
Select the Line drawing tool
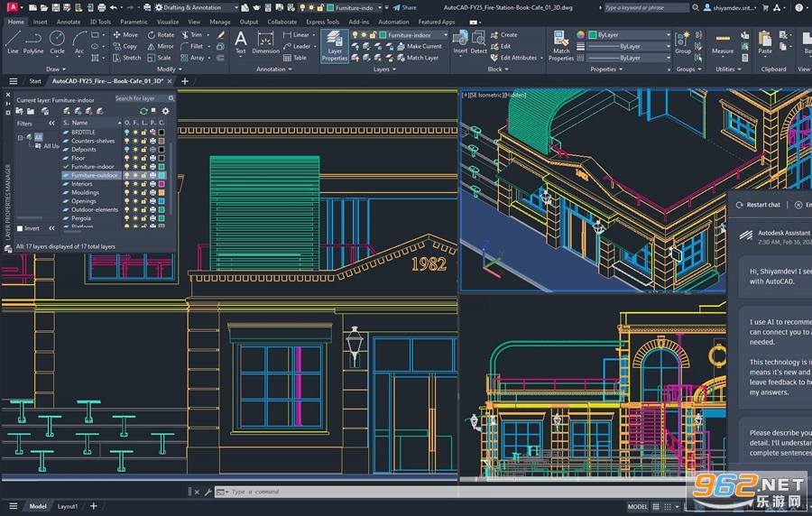[13, 42]
